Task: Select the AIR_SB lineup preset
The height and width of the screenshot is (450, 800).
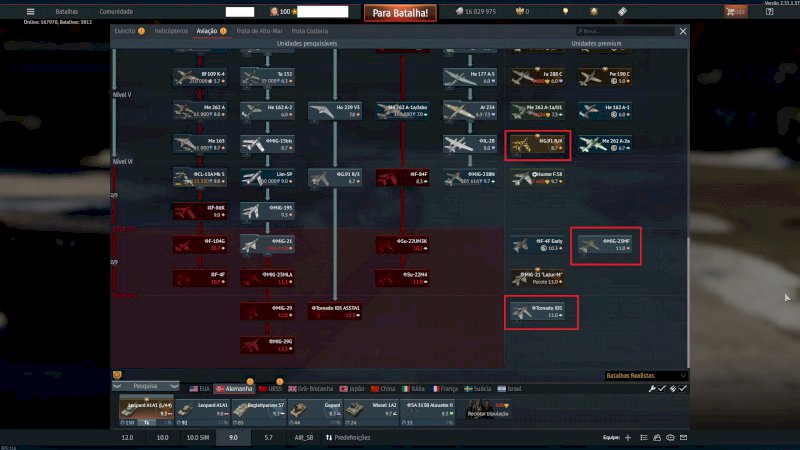Action: pyautogui.click(x=304, y=438)
